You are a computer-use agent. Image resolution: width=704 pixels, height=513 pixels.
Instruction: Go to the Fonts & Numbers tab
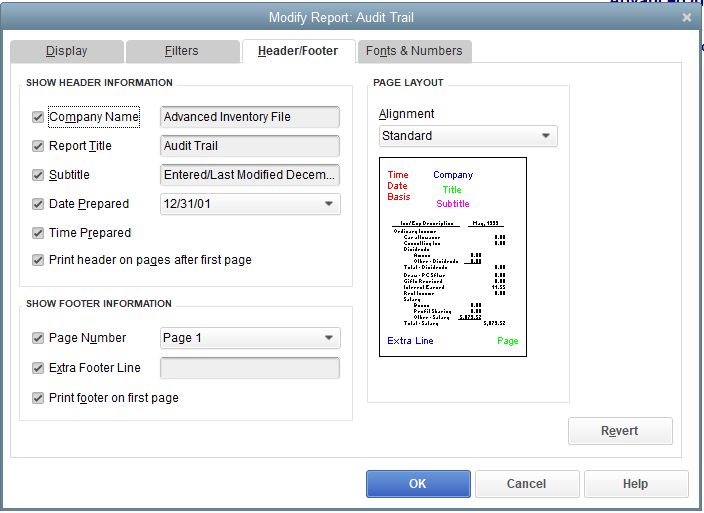click(x=414, y=51)
